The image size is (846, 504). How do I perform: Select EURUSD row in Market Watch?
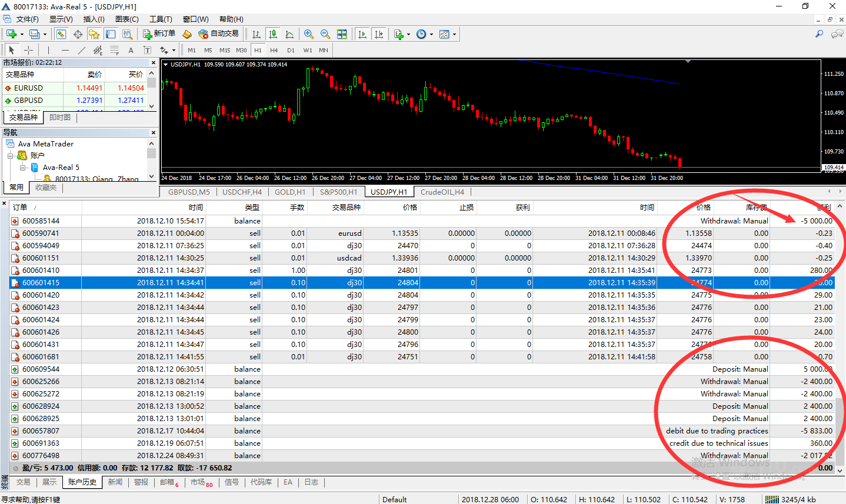coord(75,88)
